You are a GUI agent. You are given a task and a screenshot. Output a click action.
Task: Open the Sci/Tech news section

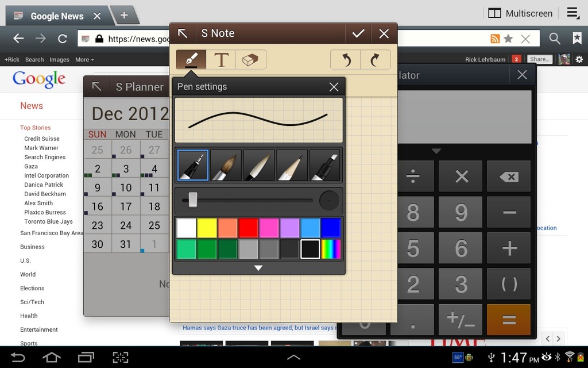point(32,302)
